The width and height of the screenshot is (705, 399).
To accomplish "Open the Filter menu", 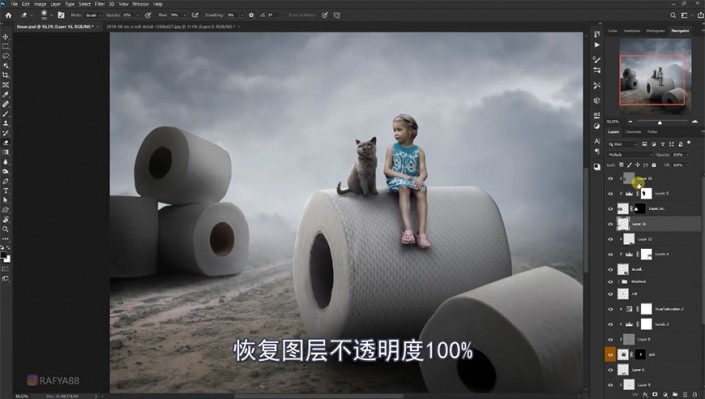I will 99,4.
